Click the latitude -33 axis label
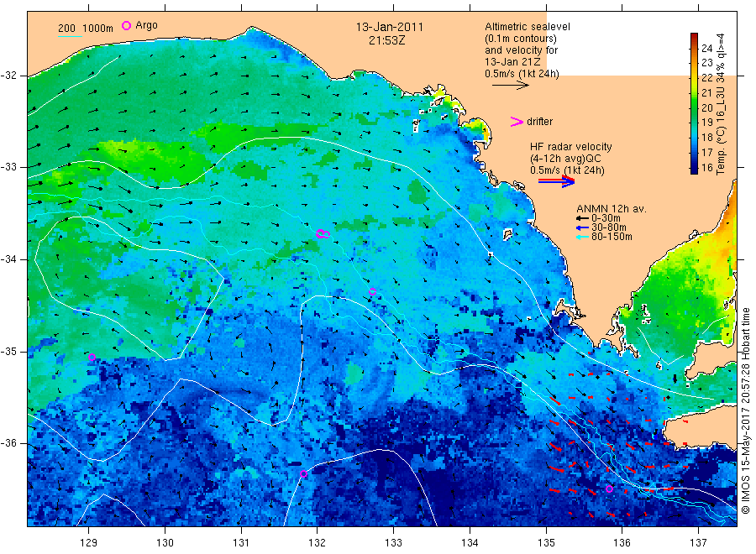756x554 pixels. tap(8, 167)
